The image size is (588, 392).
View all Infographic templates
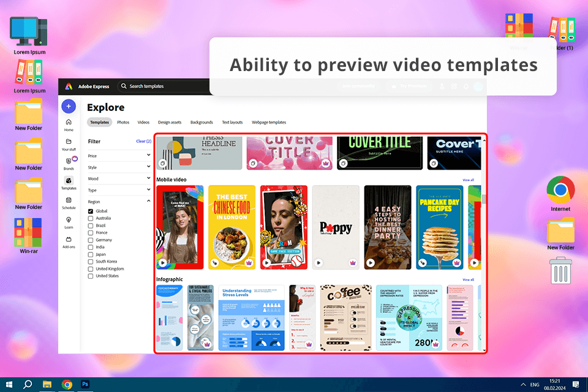(x=468, y=280)
